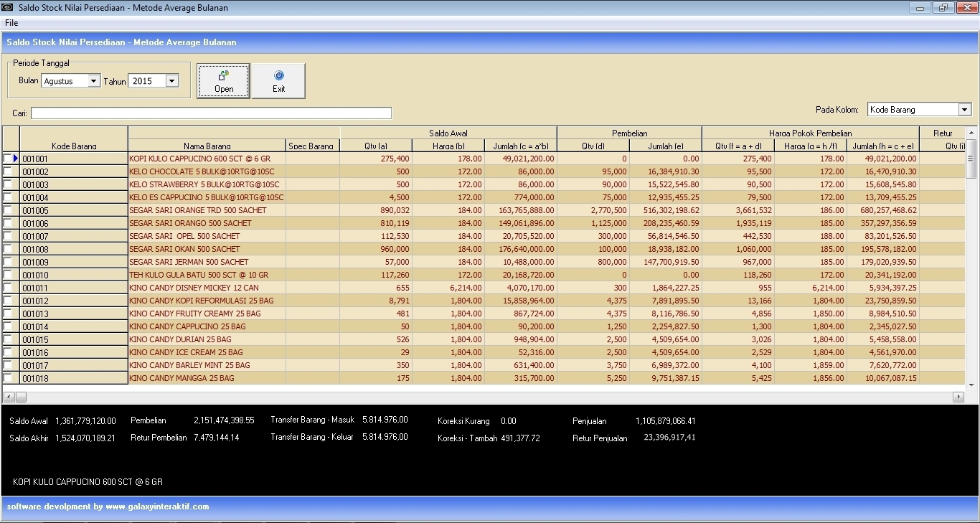
Task: Expand the Tahun year dropdown
Action: click(171, 81)
